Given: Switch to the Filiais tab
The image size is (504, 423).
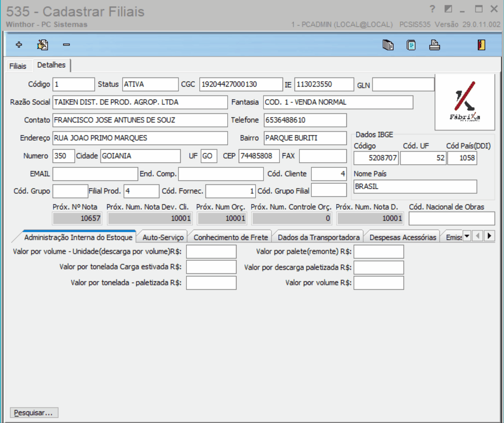Looking at the screenshot, I should pos(18,66).
